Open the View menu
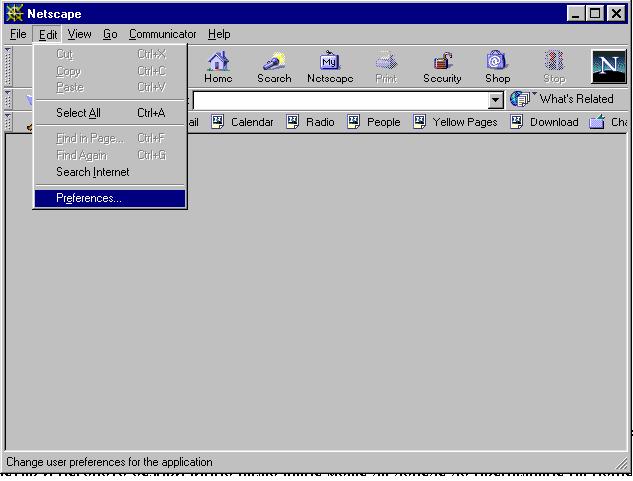The width and height of the screenshot is (633, 481). pos(79,34)
